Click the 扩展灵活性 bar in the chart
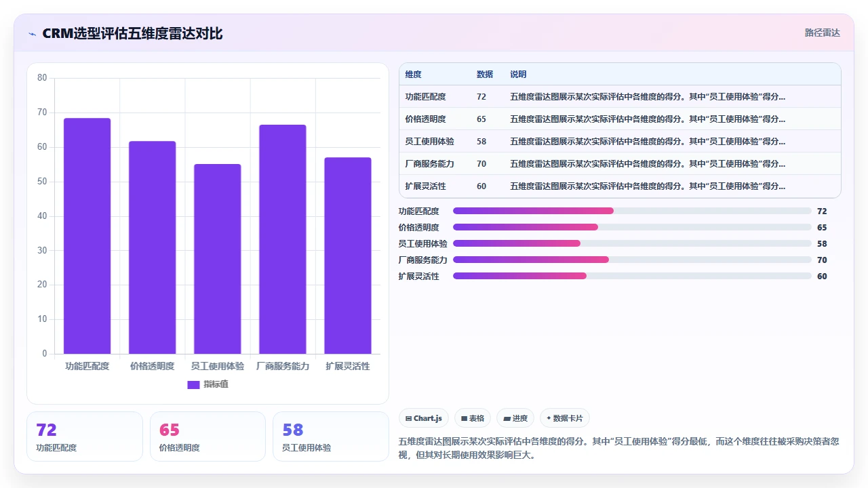This screenshot has height=488, width=868. [347, 256]
